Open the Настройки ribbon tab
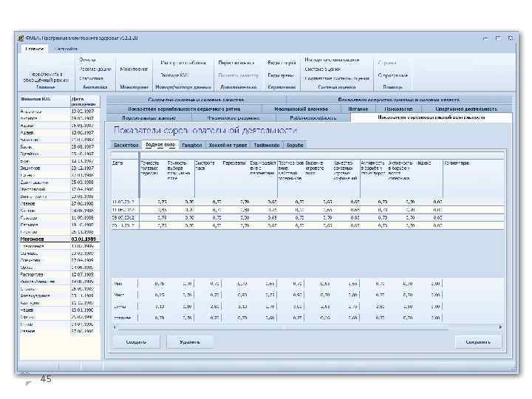The width and height of the screenshot is (532, 399). click(66, 49)
